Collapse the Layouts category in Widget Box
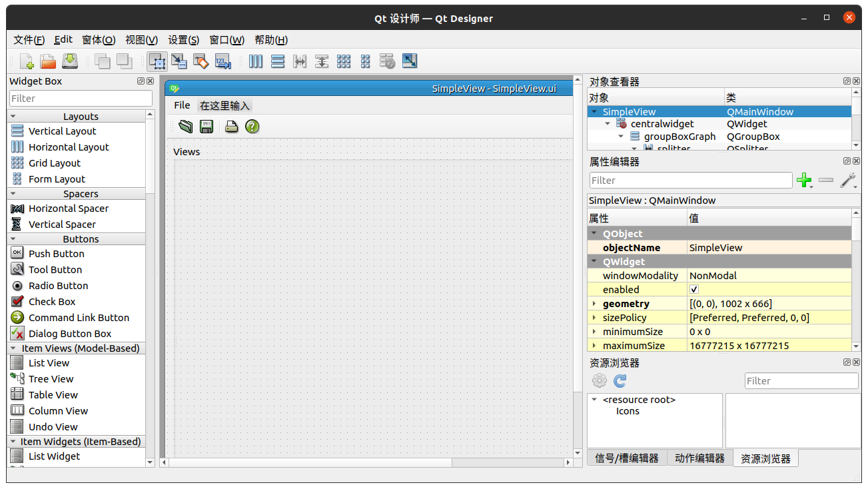The width and height of the screenshot is (868, 489). pos(13,116)
